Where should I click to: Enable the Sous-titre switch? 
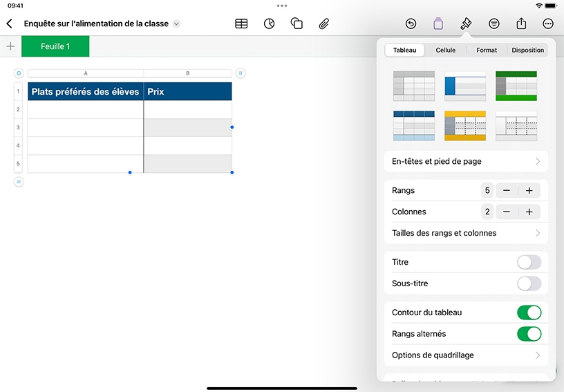tap(529, 283)
